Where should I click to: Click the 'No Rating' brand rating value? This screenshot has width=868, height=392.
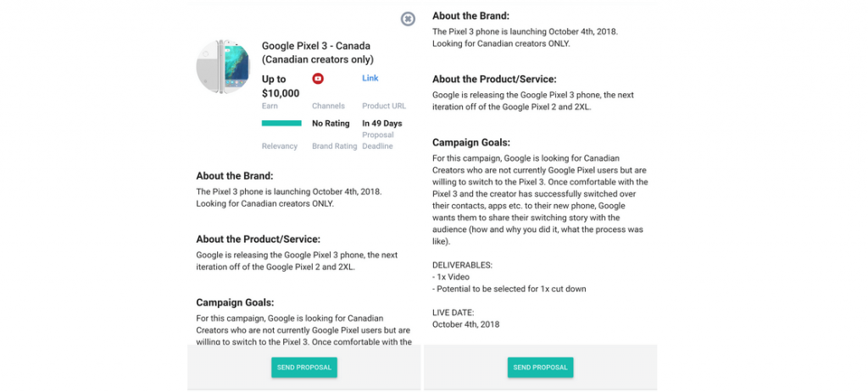pos(331,124)
